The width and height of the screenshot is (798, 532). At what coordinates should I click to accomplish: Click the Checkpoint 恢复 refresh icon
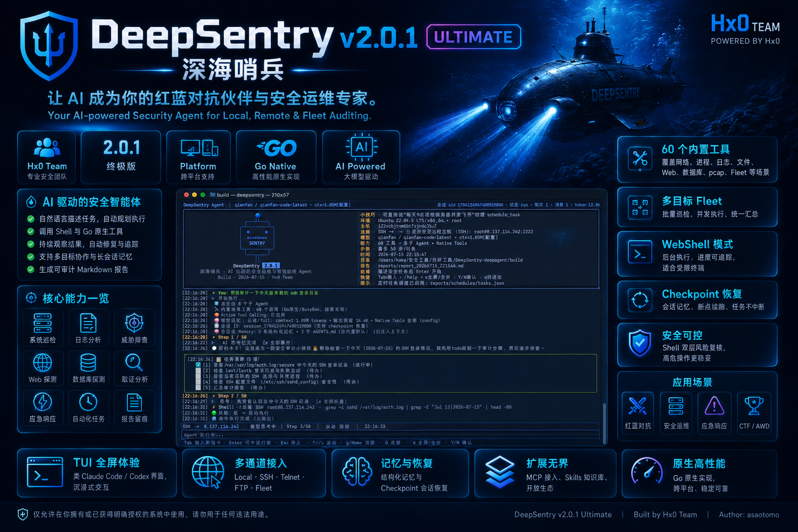(640, 300)
